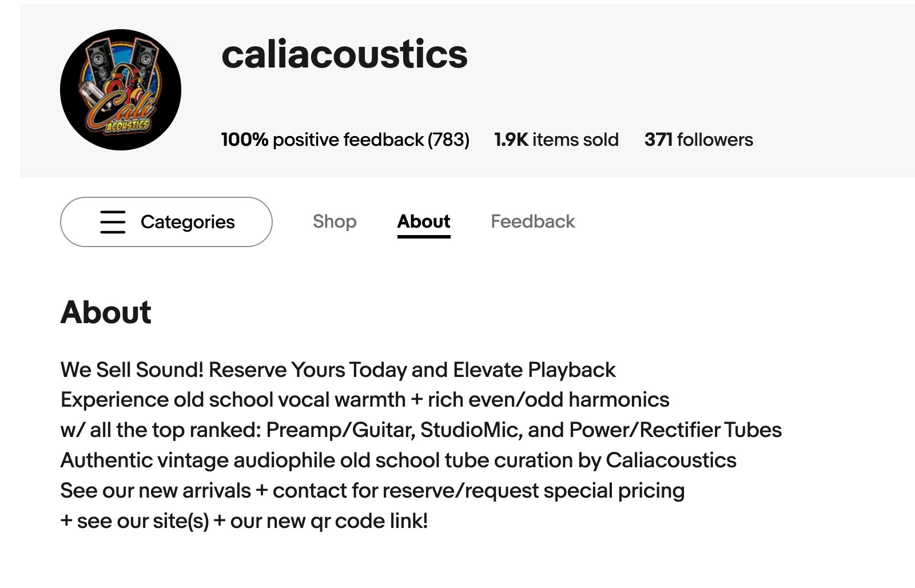915x588 pixels.
Task: Switch to the Shop tab
Action: [x=335, y=221]
